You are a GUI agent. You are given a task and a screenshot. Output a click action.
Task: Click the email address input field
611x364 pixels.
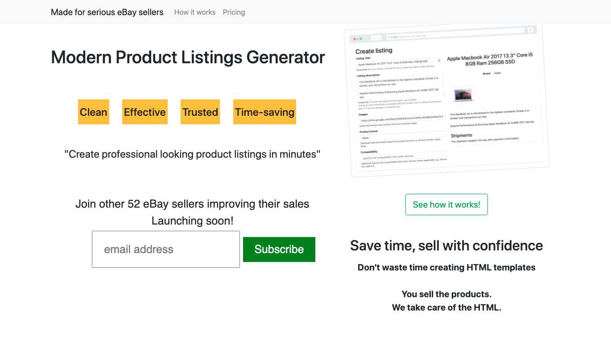tap(165, 249)
